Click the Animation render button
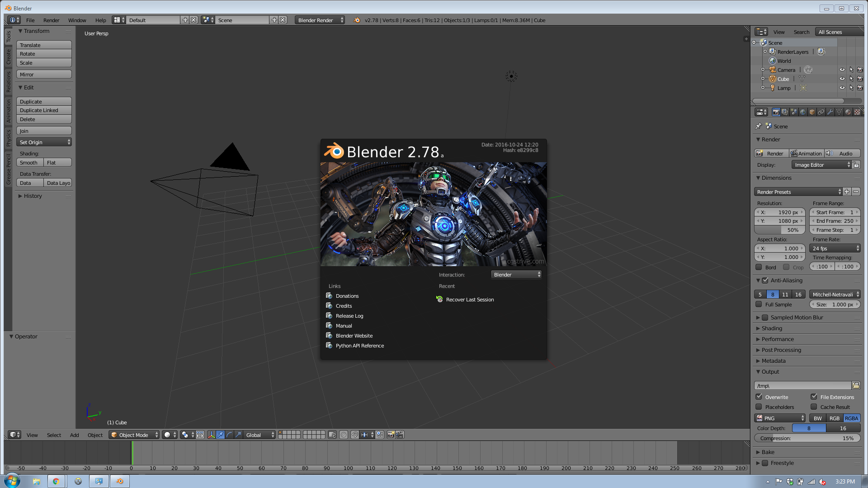The height and width of the screenshot is (488, 868). [807, 153]
